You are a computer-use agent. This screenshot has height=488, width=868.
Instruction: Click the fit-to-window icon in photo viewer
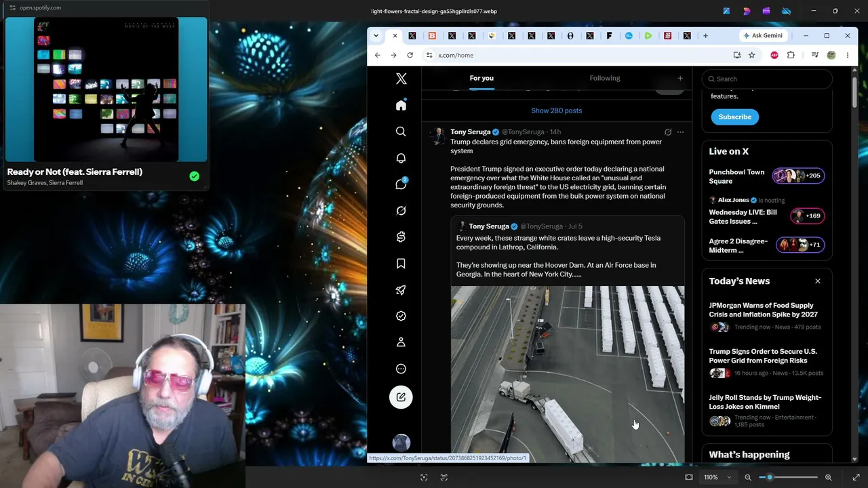pyautogui.click(x=689, y=477)
